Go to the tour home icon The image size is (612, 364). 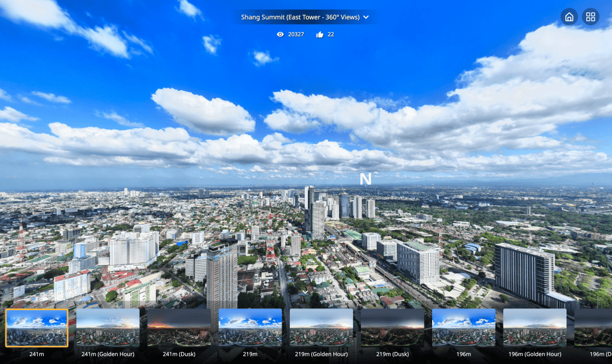click(x=569, y=17)
